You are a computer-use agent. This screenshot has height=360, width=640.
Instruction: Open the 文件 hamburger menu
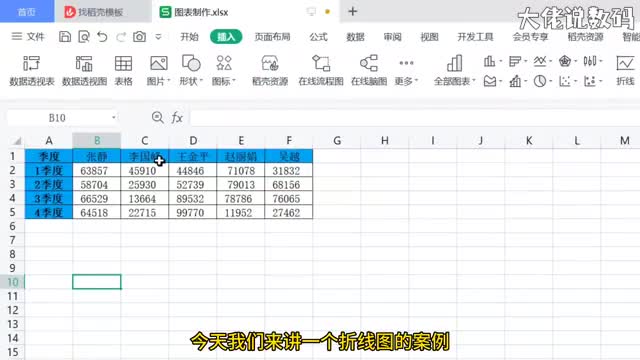pos(27,37)
